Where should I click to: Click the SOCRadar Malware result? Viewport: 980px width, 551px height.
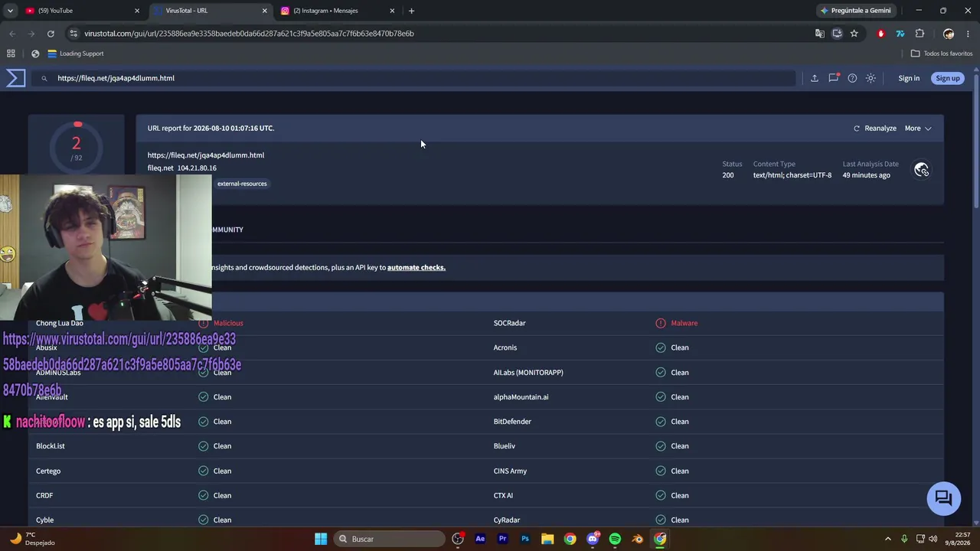[x=677, y=323]
